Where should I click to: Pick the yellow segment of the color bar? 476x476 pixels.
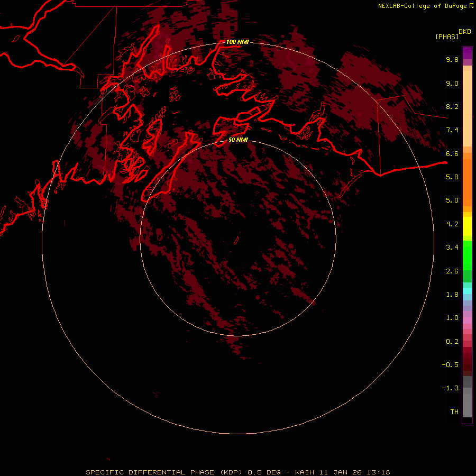[x=467, y=226]
